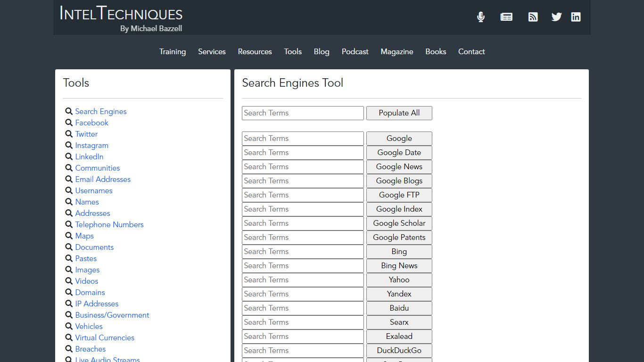644x362 pixels.
Task: Run the Google Scholar search button
Action: point(399,223)
